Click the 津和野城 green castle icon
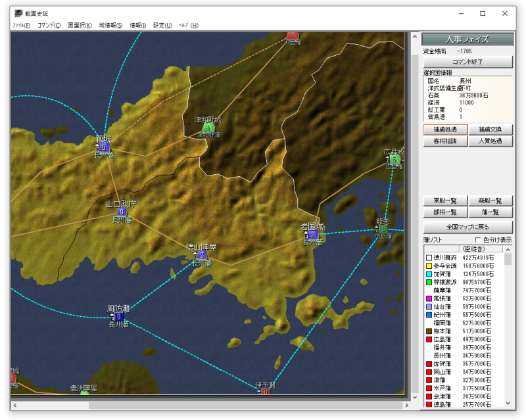Image resolution: width=526 pixels, height=420 pixels. [208, 128]
